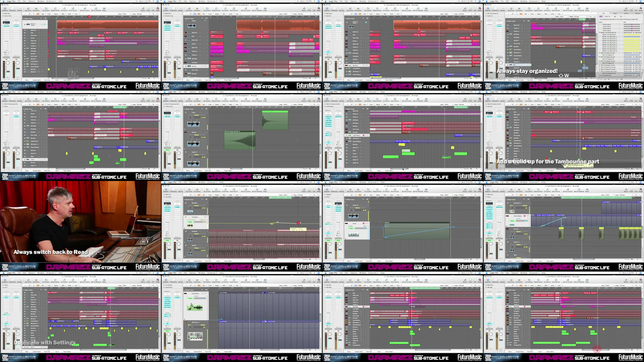Click the Inspector icon in the 2:36 PM window
This screenshot has width=644, height=362.
pos(5,9)
